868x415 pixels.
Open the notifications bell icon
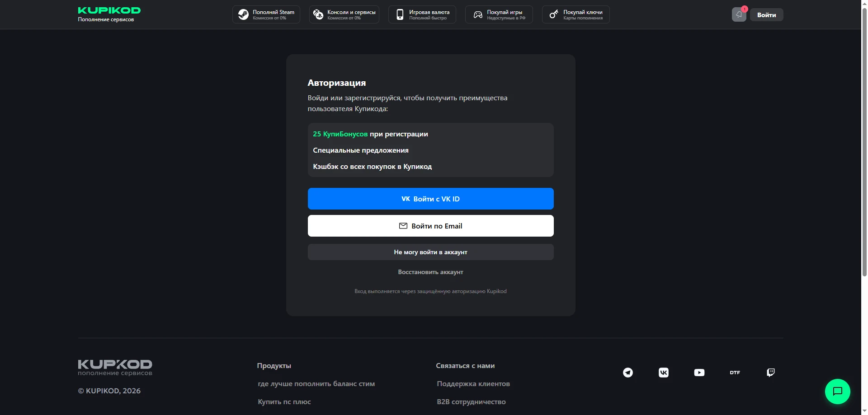(x=739, y=14)
